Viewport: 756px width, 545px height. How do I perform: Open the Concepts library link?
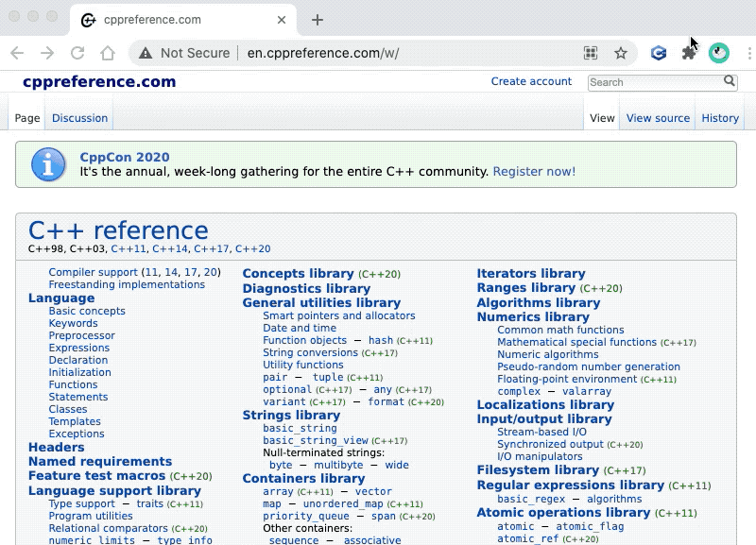point(298,273)
